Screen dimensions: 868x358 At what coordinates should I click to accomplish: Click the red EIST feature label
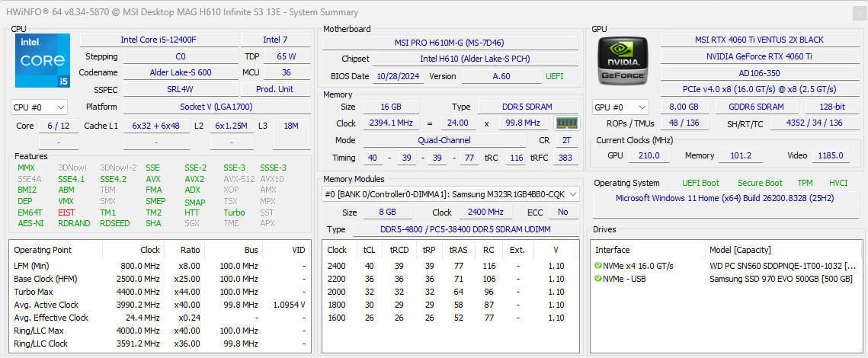click(66, 213)
